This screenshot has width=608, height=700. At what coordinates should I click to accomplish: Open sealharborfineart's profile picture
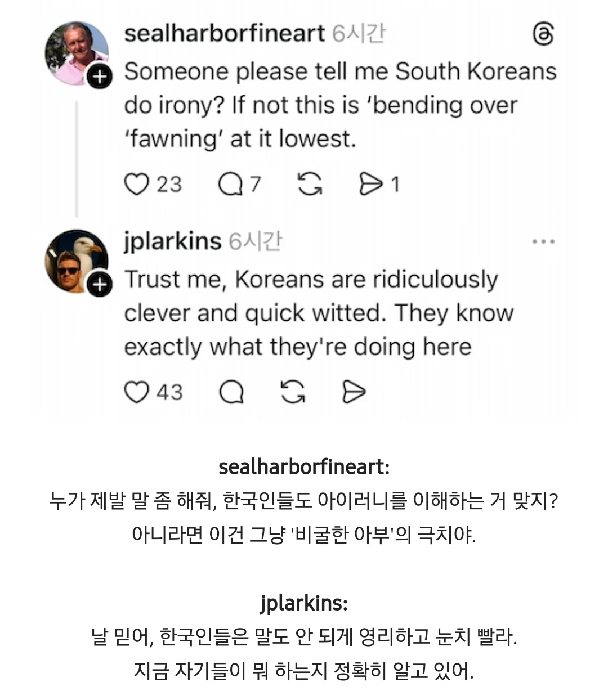point(75,52)
